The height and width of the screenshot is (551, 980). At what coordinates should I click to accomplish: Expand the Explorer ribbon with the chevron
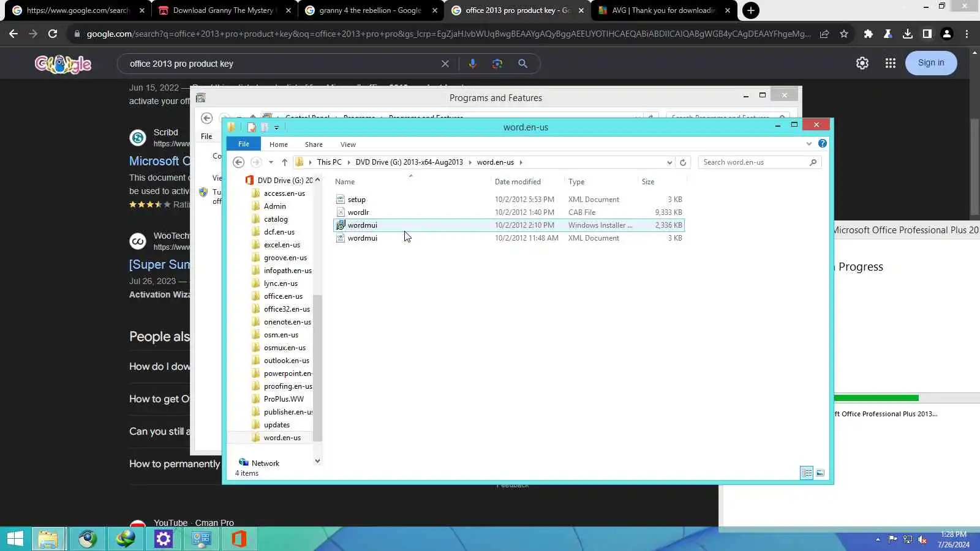[809, 144]
